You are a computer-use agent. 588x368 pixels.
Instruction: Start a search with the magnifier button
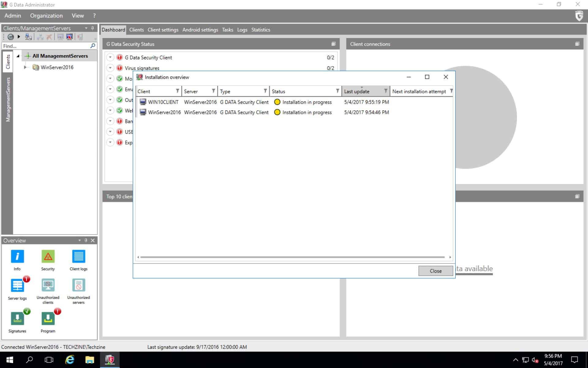pos(92,46)
